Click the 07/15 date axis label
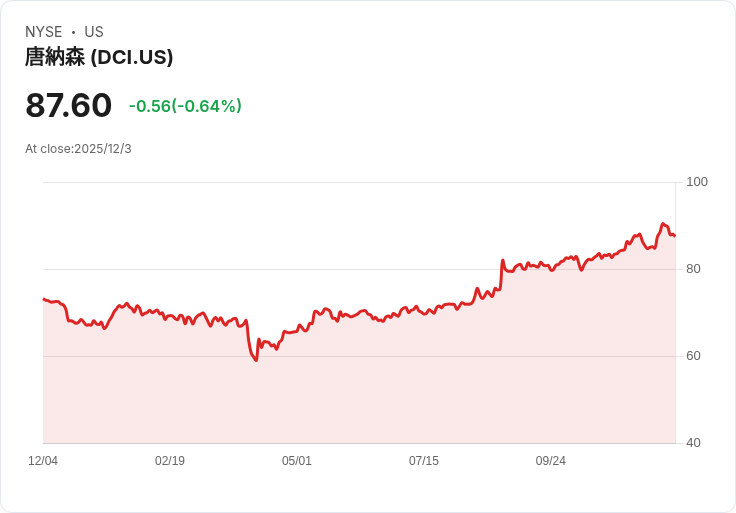 pyautogui.click(x=424, y=461)
